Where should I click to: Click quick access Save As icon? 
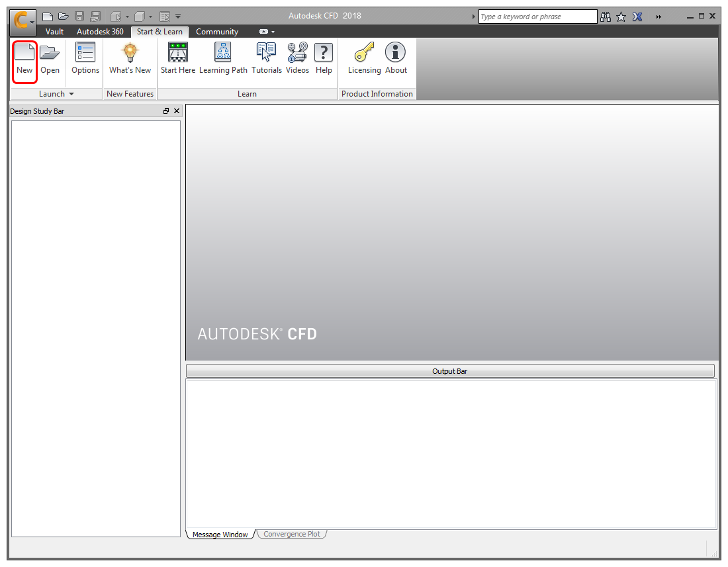(x=95, y=17)
